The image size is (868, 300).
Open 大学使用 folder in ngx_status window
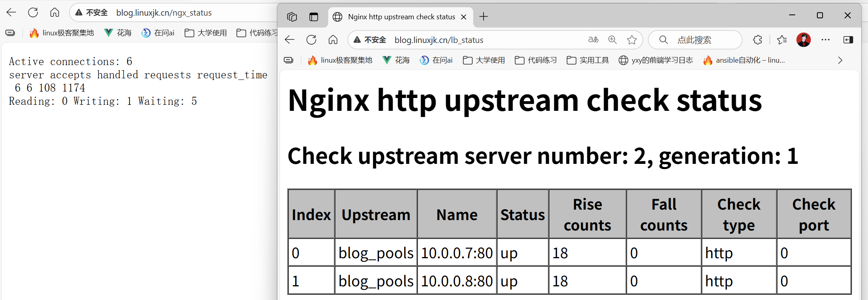[x=206, y=33]
